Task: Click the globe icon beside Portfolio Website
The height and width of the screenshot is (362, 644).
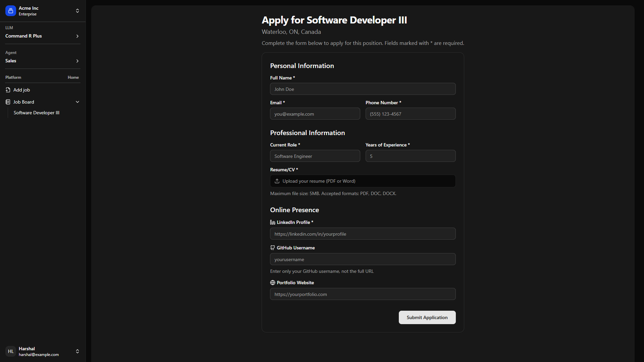Action: (273, 283)
